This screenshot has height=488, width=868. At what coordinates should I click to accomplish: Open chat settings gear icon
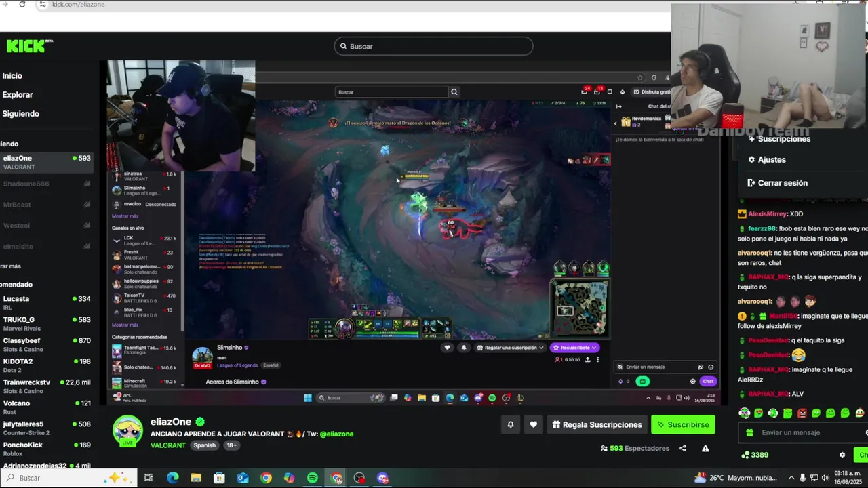coord(842,455)
